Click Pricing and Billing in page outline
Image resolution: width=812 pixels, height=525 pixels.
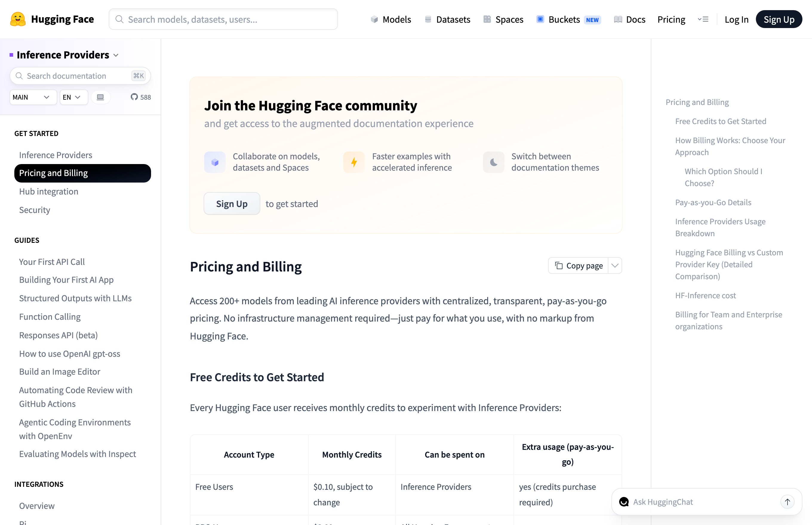697,102
